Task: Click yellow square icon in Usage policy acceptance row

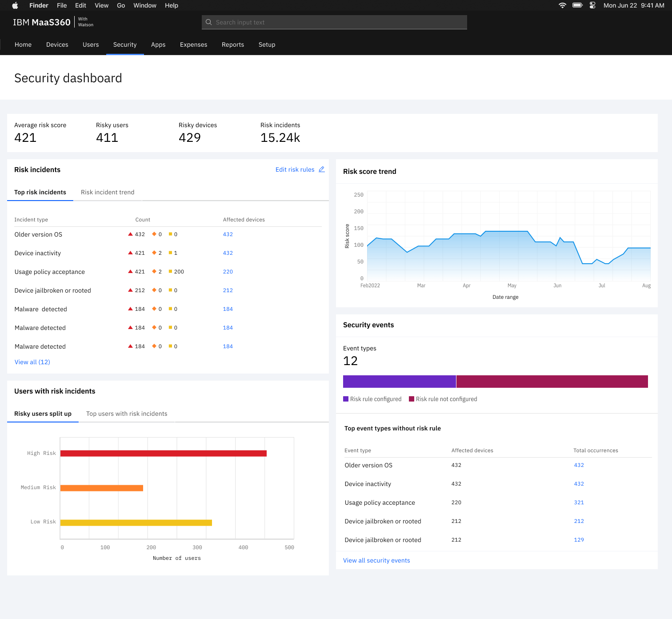Action: pyautogui.click(x=171, y=272)
